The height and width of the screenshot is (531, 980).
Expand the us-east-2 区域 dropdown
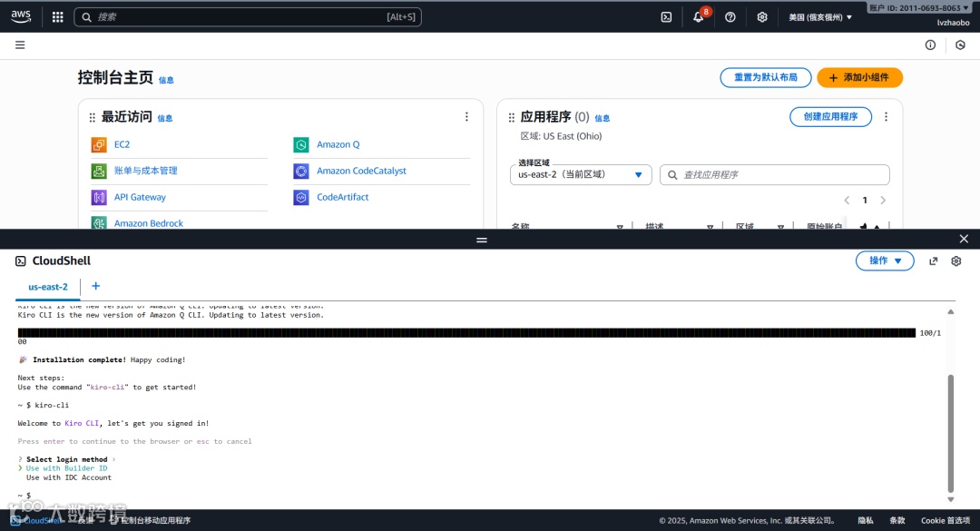click(581, 174)
